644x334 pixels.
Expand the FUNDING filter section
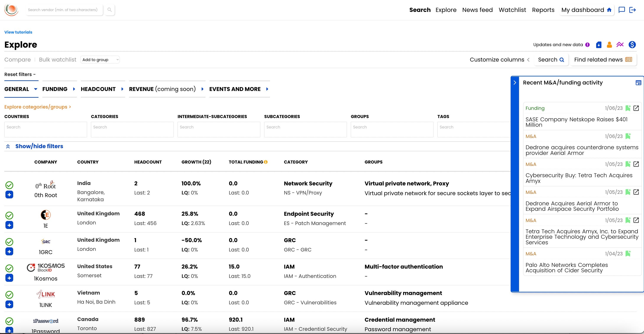click(x=59, y=89)
